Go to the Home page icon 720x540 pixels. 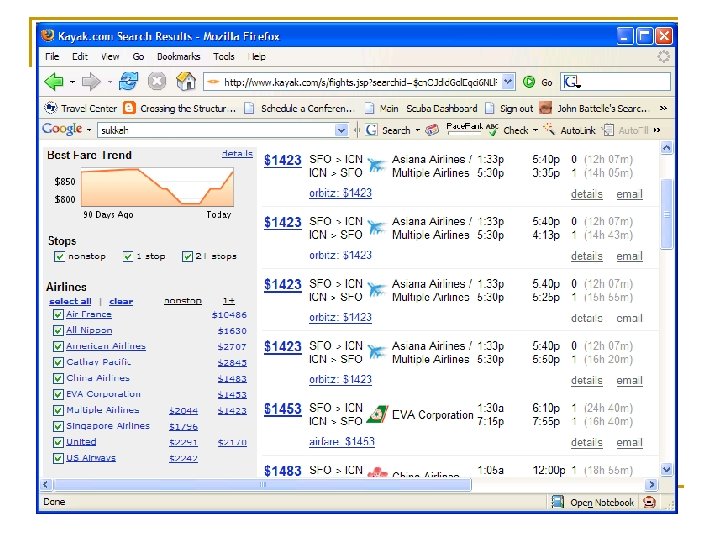click(186, 82)
